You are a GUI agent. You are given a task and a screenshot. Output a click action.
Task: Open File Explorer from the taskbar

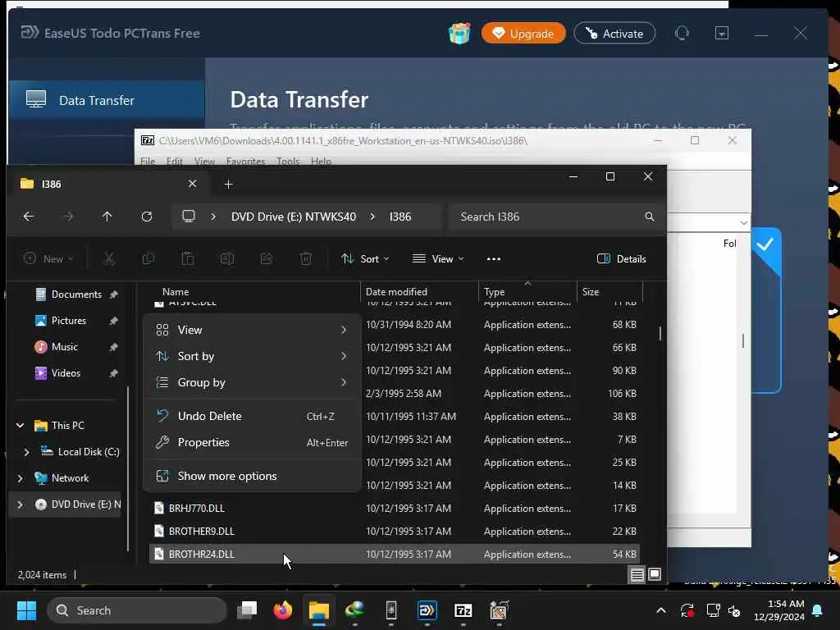[319, 610]
